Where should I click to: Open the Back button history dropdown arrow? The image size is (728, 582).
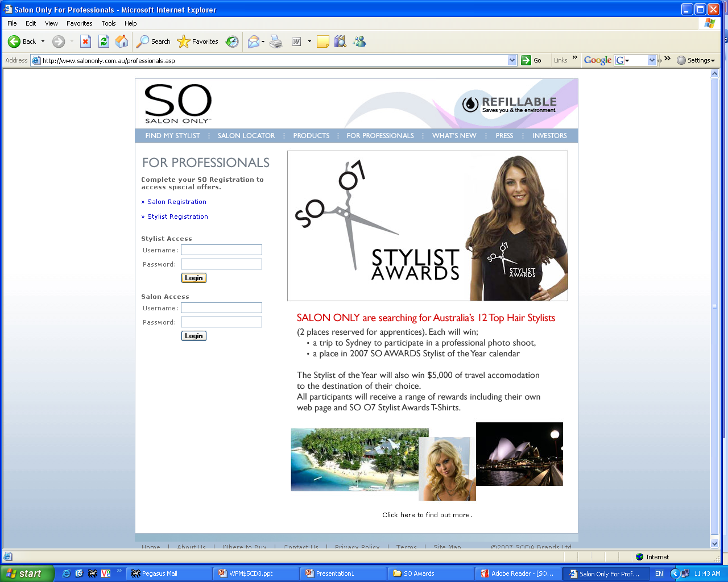(x=43, y=41)
